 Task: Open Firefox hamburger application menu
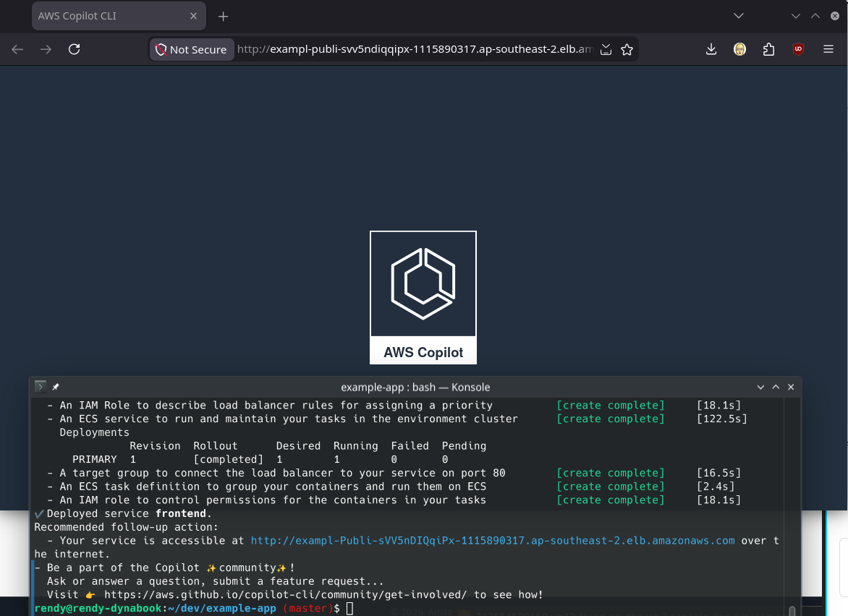[828, 50]
